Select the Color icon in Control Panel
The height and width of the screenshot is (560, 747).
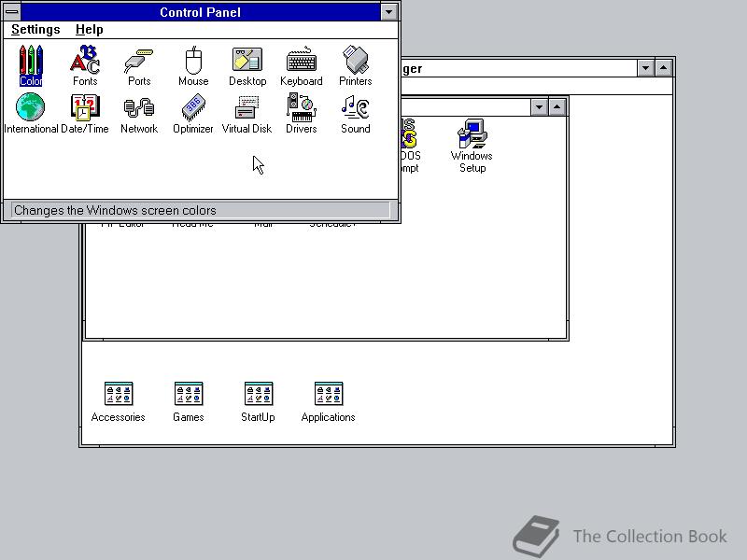click(31, 66)
